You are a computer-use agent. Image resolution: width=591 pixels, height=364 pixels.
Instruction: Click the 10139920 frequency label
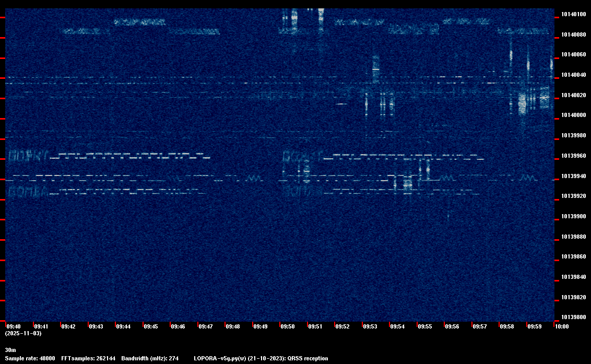(574, 196)
